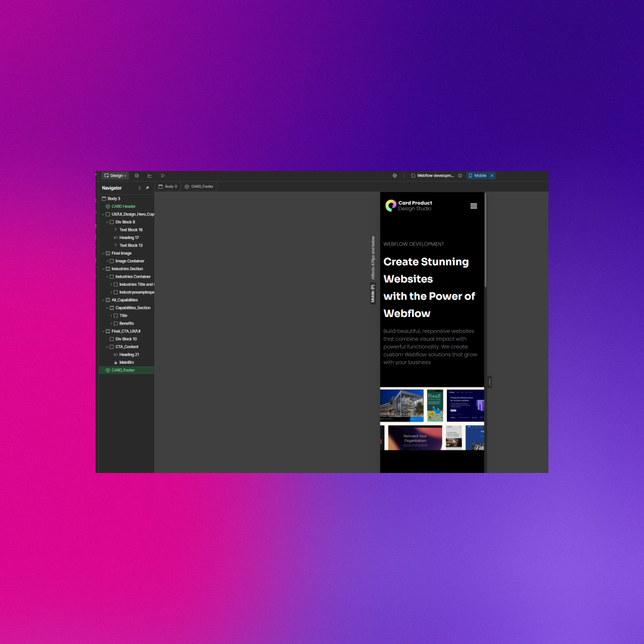Collapse Industries Section tree arrow
This screenshot has width=644, height=644.
(x=103, y=269)
